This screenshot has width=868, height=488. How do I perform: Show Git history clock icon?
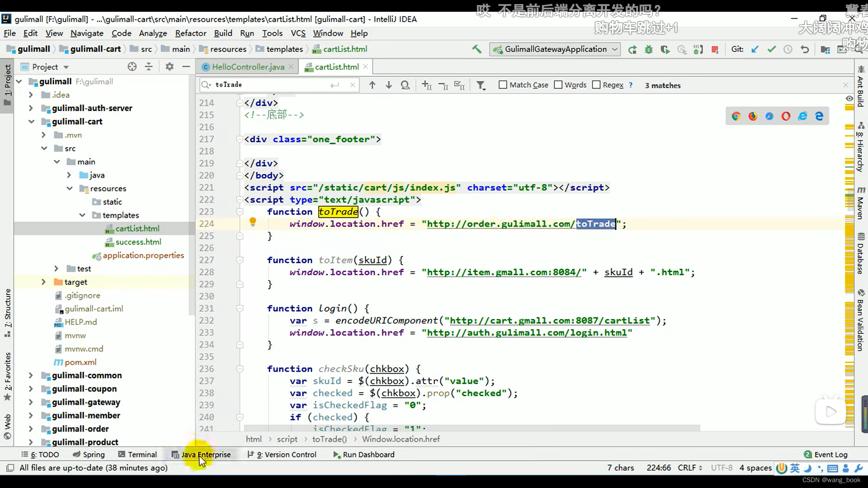[788, 50]
